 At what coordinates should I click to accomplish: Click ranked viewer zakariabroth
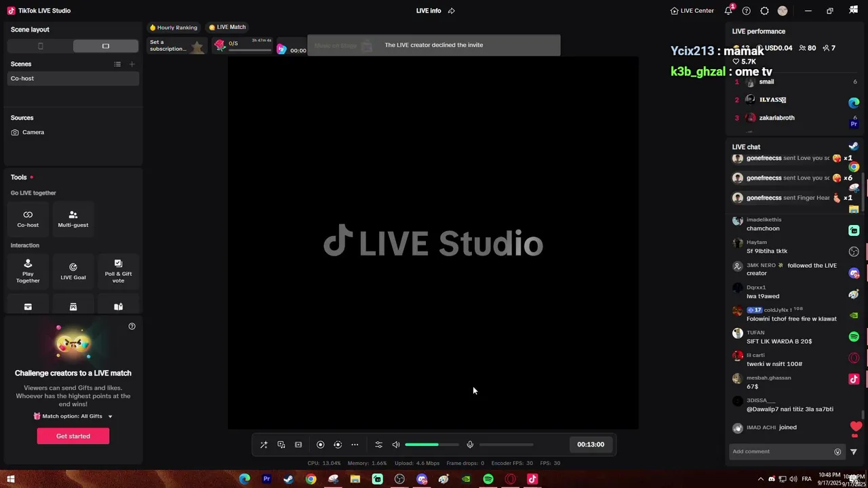pos(776,118)
